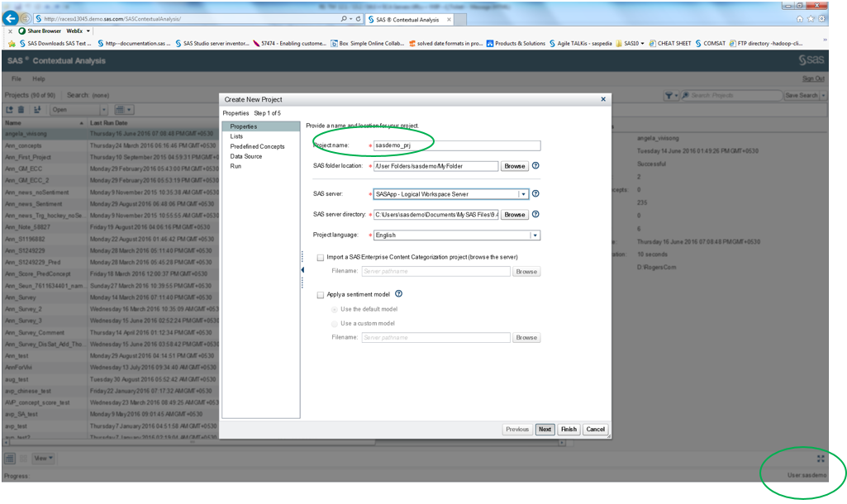Click the Finish button

(x=569, y=430)
